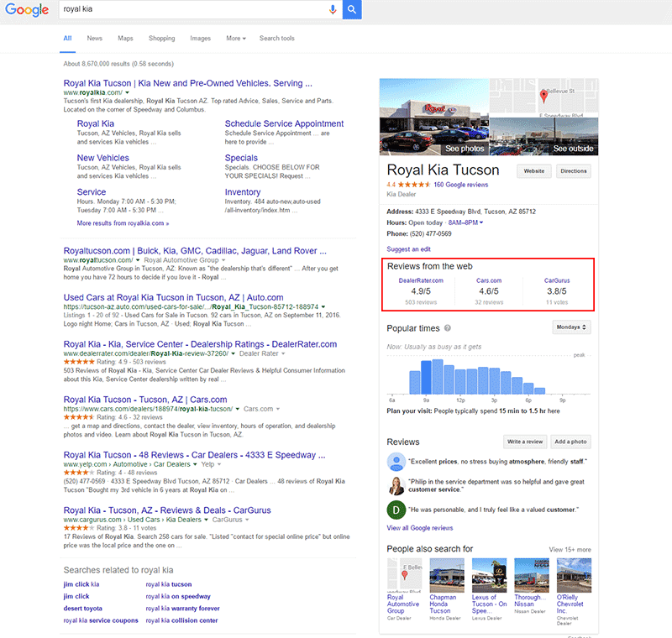Activate voice search microphone icon
This screenshot has width=672, height=638.
coord(333,9)
